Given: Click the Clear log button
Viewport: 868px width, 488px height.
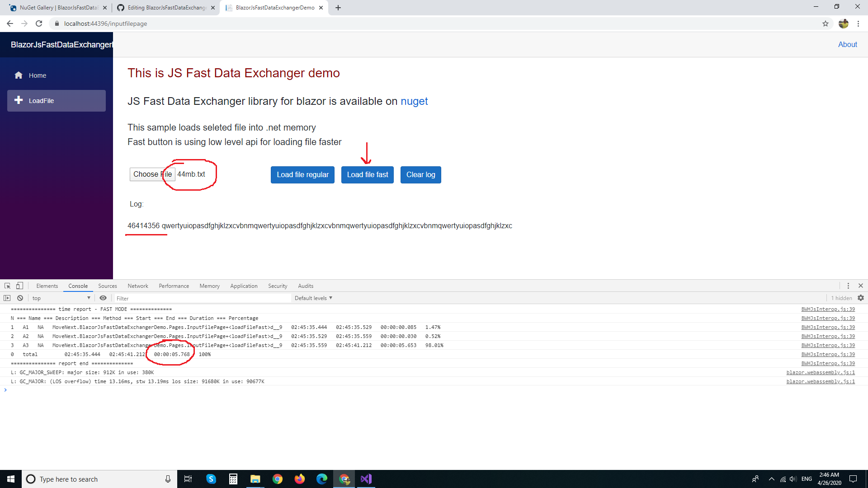Looking at the screenshot, I should (x=420, y=175).
